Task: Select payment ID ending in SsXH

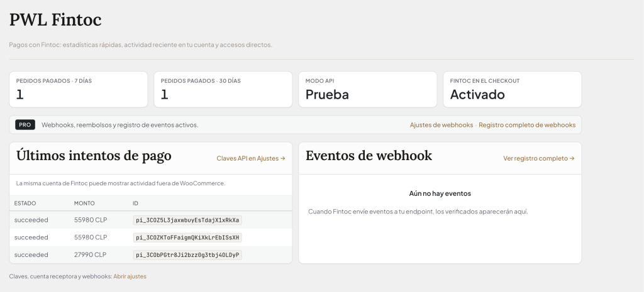Action: coord(187,237)
